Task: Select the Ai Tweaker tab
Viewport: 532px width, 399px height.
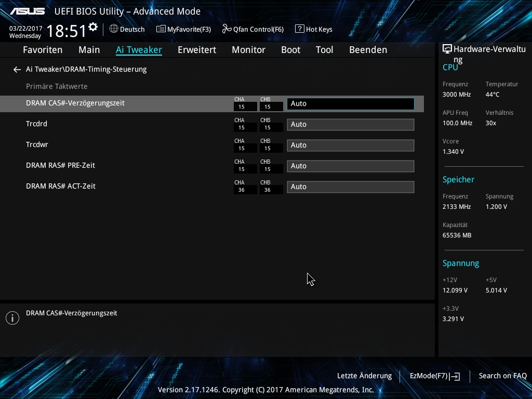Action: tap(139, 50)
